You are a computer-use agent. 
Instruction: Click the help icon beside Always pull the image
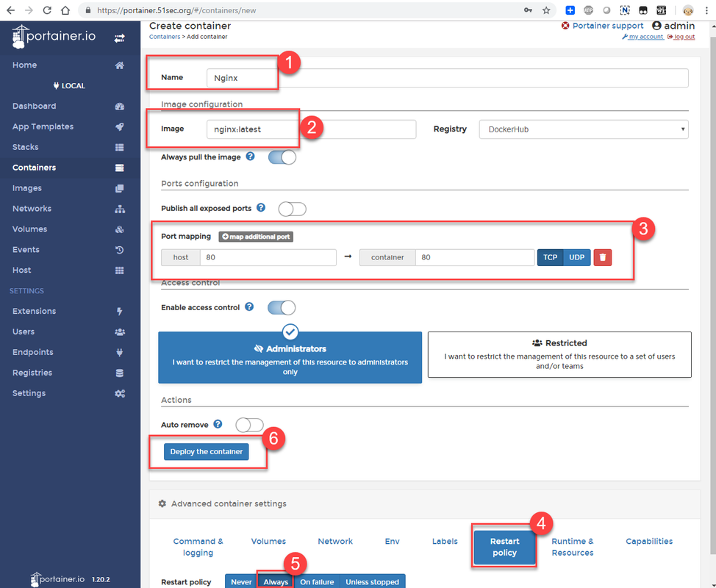click(251, 157)
